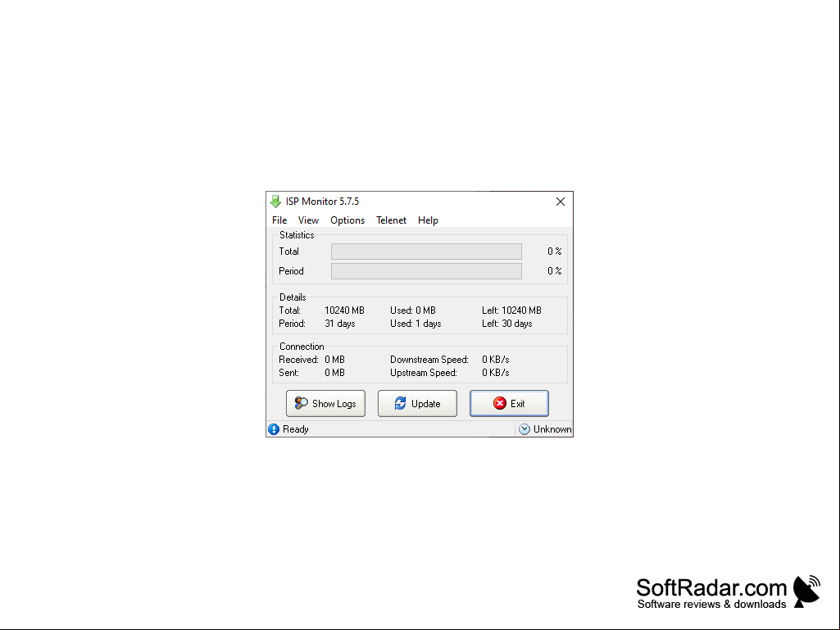This screenshot has width=840, height=630.
Task: Click the ISP Monitor green arrow title icon
Action: point(275,202)
